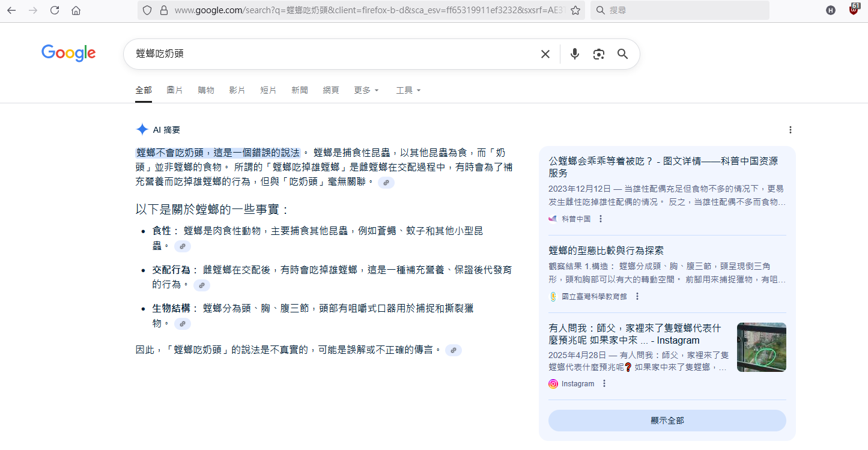Reload the page with the refresh icon
This screenshot has height=450, width=868.
click(x=55, y=10)
